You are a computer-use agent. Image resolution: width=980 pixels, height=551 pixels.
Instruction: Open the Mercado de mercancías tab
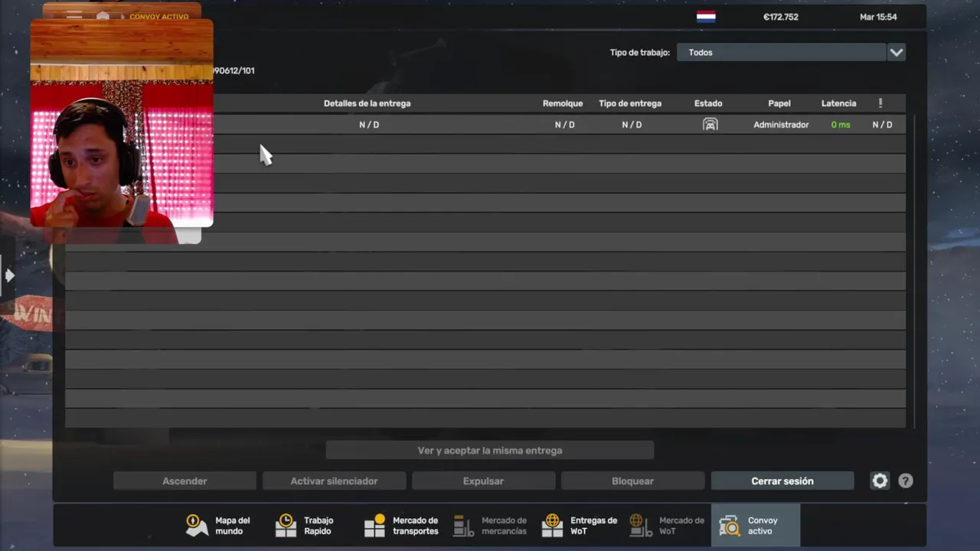490,526
